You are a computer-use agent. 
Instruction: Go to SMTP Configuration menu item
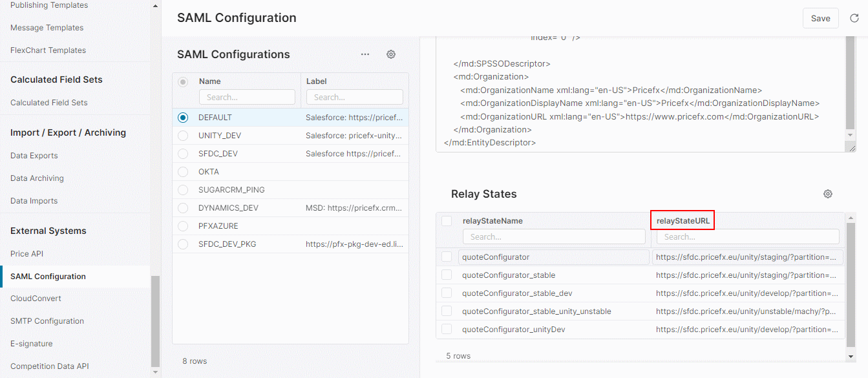47,321
